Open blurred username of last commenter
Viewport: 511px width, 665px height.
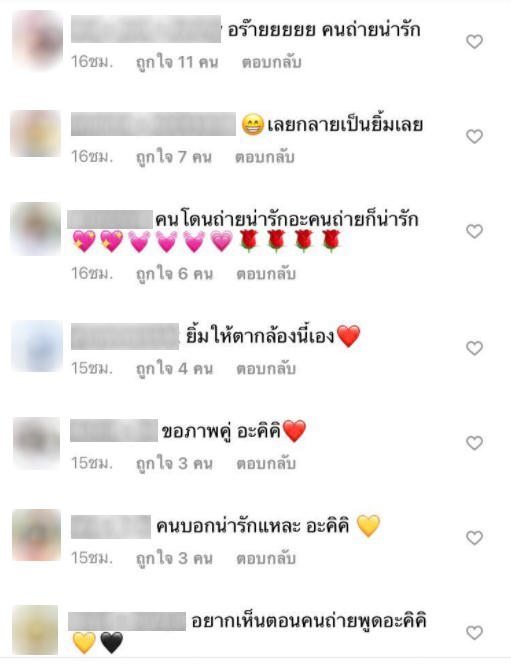pyautogui.click(x=127, y=621)
